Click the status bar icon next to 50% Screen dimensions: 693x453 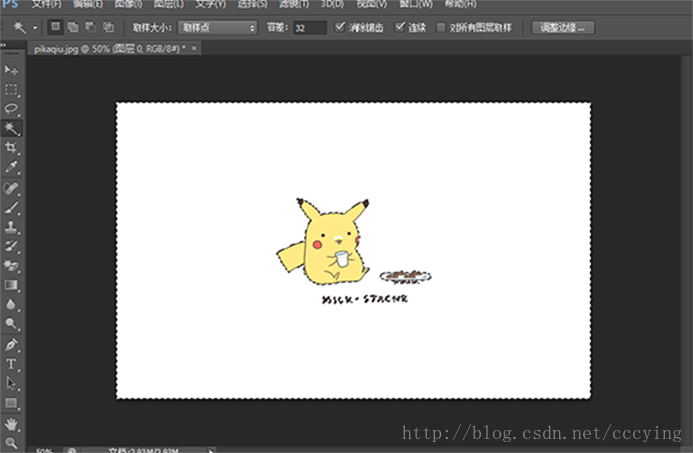[x=71, y=450]
